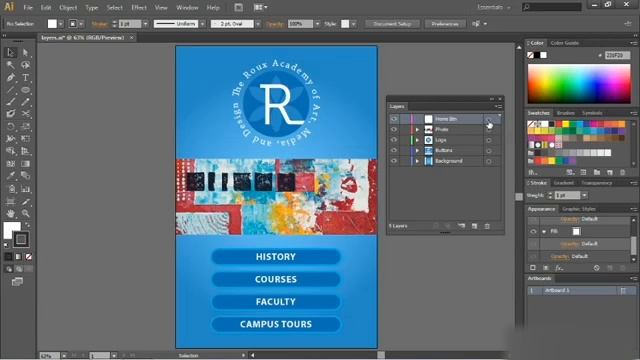The image size is (640, 360).
Task: Open the arrange documents icon in menu bar
Action: click(x=260, y=7)
